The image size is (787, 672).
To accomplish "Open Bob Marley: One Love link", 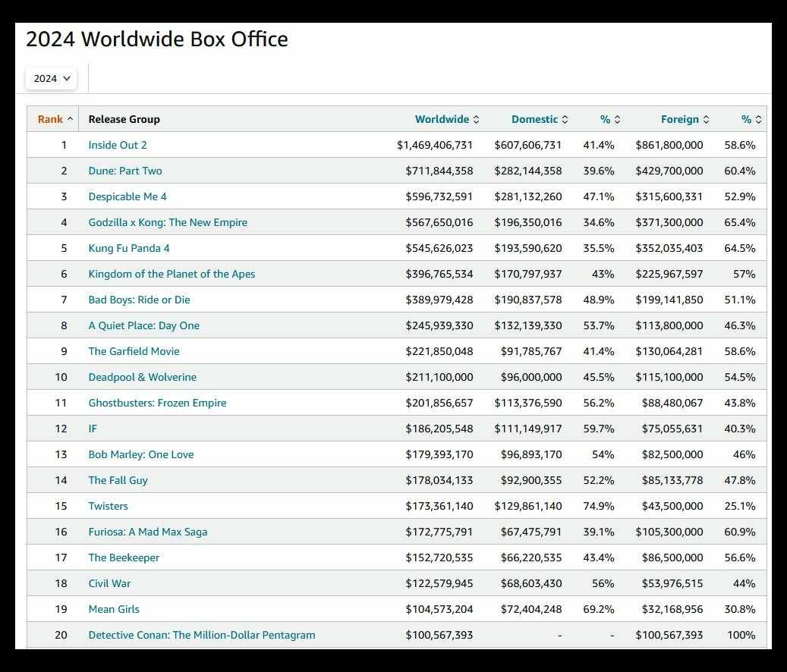I will (x=141, y=454).
